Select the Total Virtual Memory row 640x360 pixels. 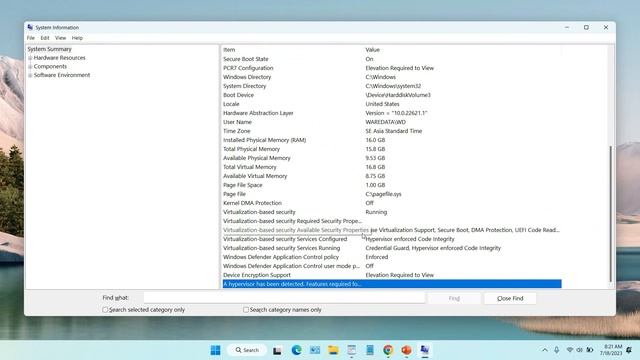click(392, 167)
